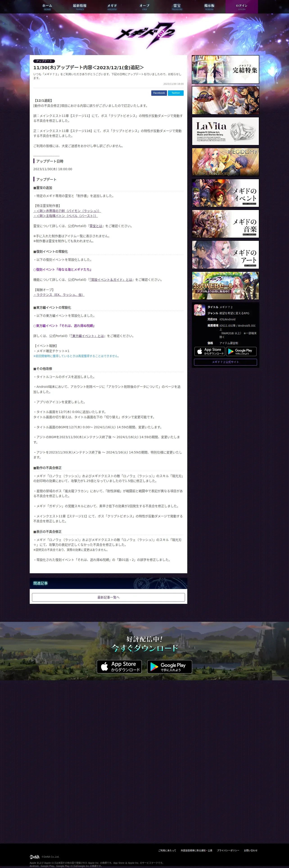
Task: Open the 公式WEBセール banner
Action: point(225,286)
